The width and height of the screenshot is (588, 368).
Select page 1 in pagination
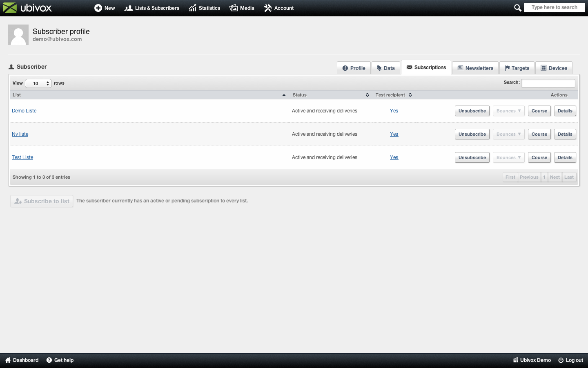pyautogui.click(x=544, y=177)
